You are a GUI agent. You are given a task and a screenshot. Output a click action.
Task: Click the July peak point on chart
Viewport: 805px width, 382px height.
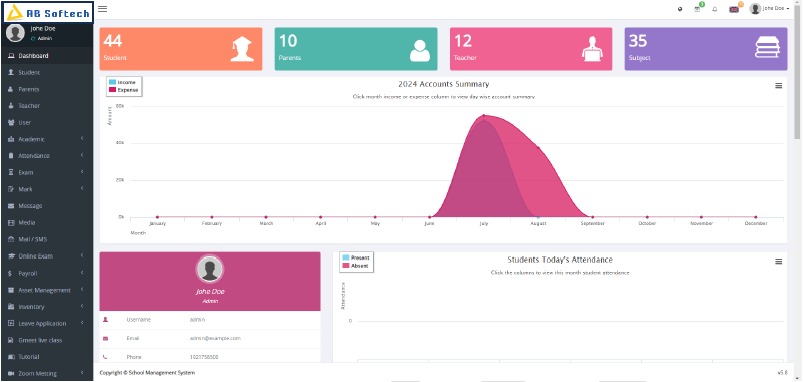coord(484,116)
